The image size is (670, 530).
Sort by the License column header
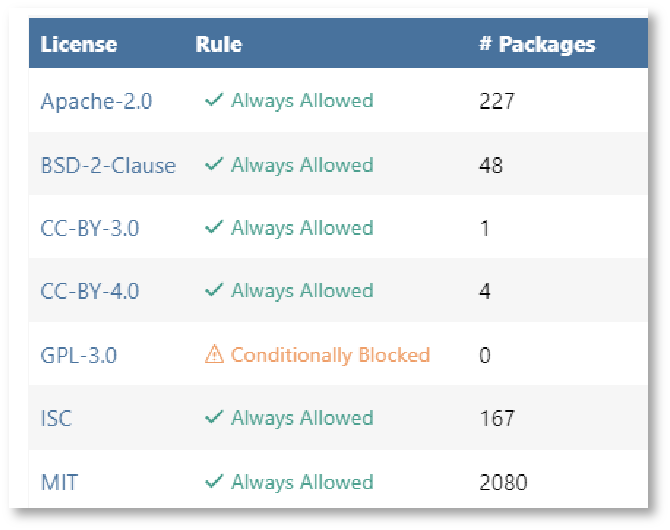tap(79, 45)
